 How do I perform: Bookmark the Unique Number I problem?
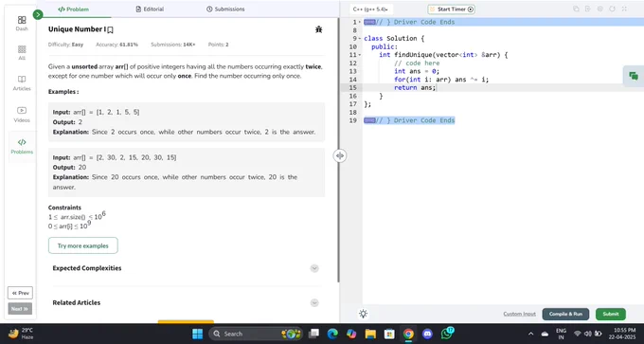pos(110,29)
